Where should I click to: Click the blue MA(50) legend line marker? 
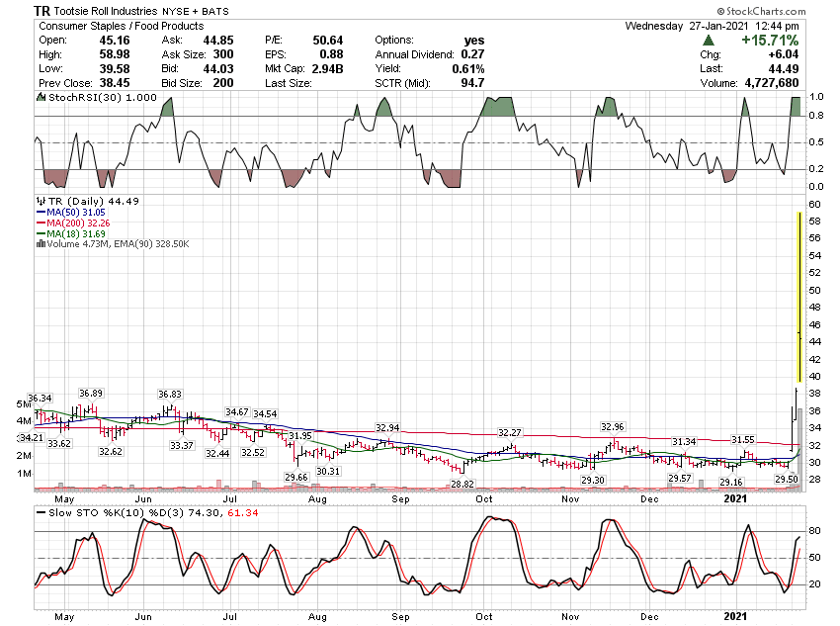coord(41,213)
